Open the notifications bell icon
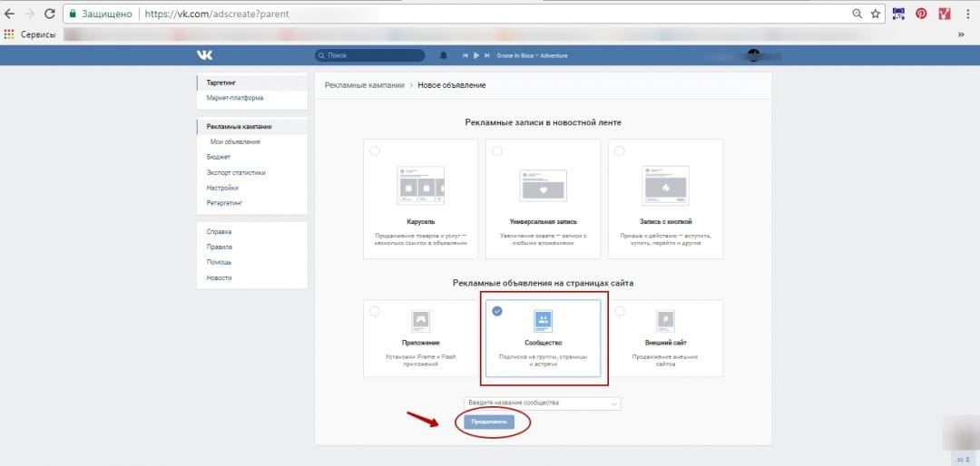 (x=444, y=55)
